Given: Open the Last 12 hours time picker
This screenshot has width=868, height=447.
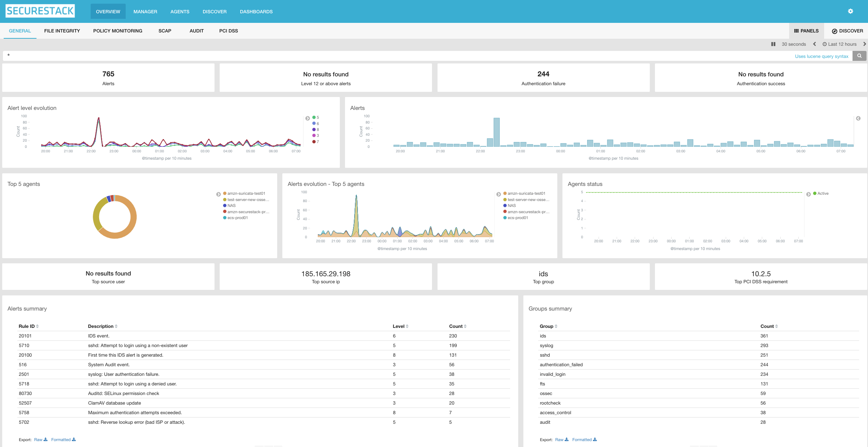Looking at the screenshot, I should [840, 44].
